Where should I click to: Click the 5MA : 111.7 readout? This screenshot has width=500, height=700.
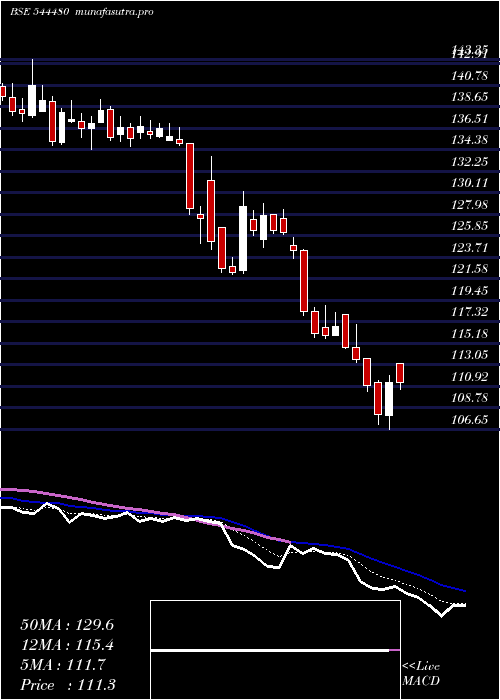point(62,665)
